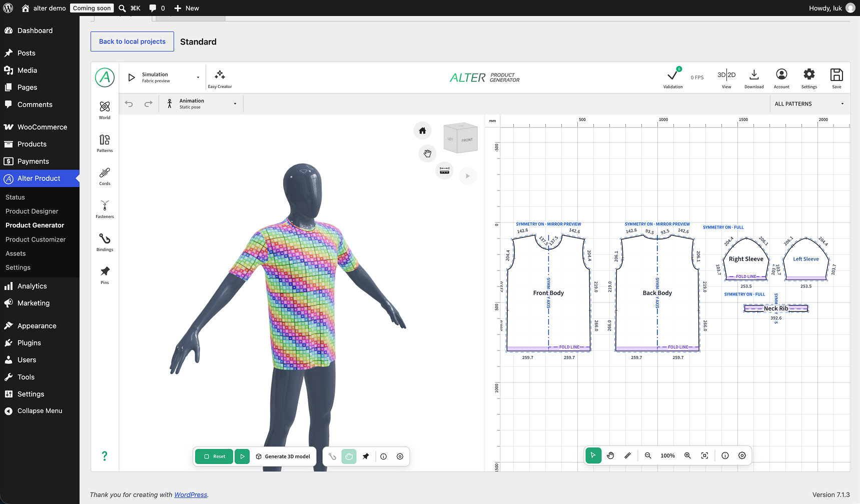Zoom out in the 2D pattern view
Screen dimensions: 860x504
(x=648, y=455)
